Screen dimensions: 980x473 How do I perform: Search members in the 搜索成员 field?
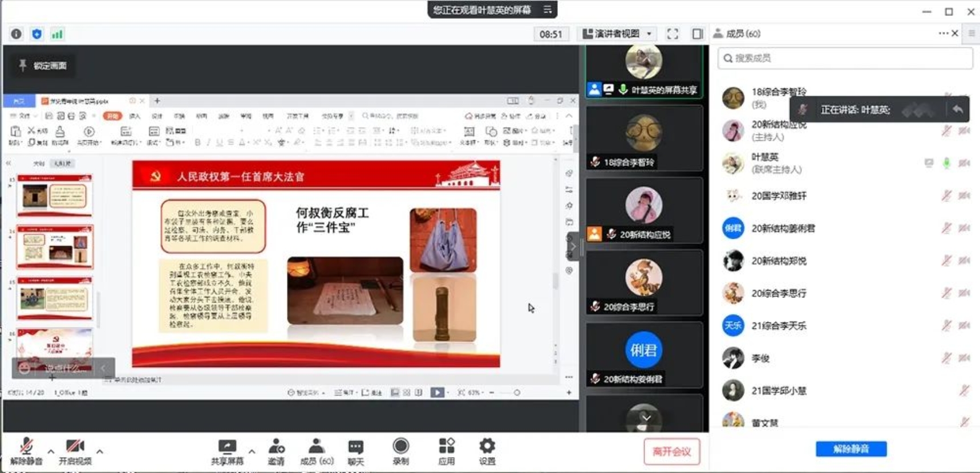[845, 58]
